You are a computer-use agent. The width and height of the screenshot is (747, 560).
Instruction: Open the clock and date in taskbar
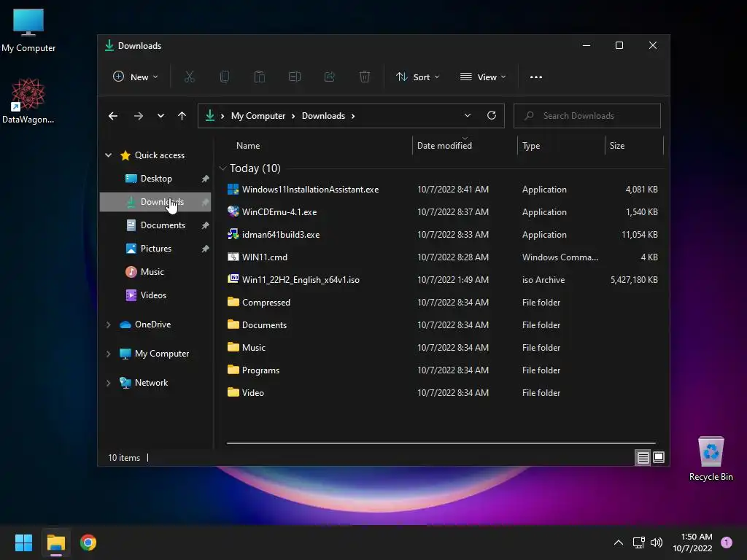(693, 542)
